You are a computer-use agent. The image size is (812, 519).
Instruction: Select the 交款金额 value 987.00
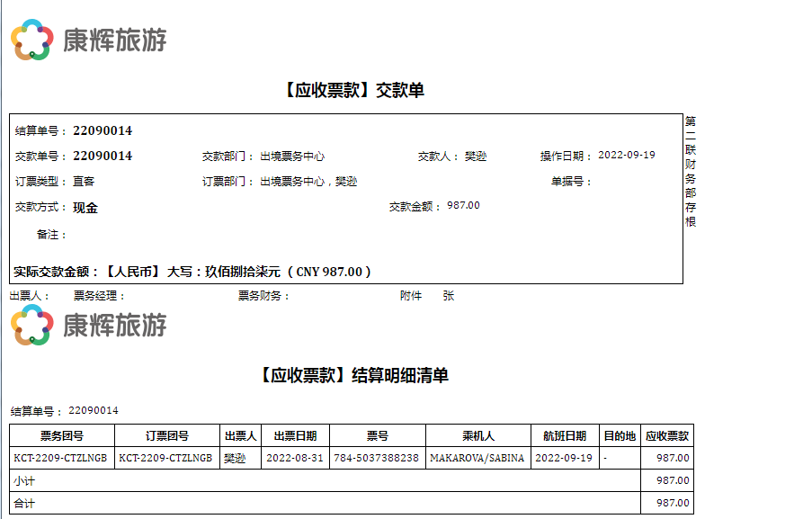point(463,205)
